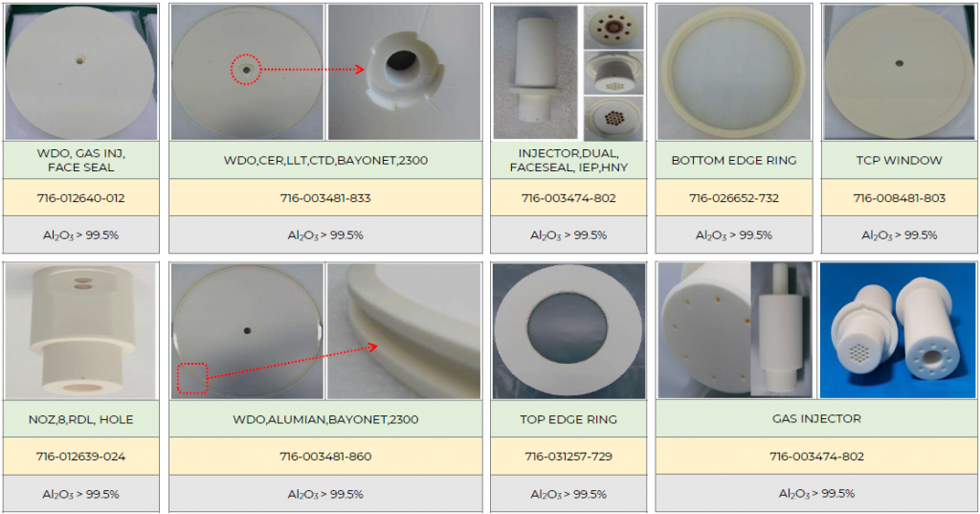
Task: Click part number 716-026652-732
Action: (x=734, y=198)
